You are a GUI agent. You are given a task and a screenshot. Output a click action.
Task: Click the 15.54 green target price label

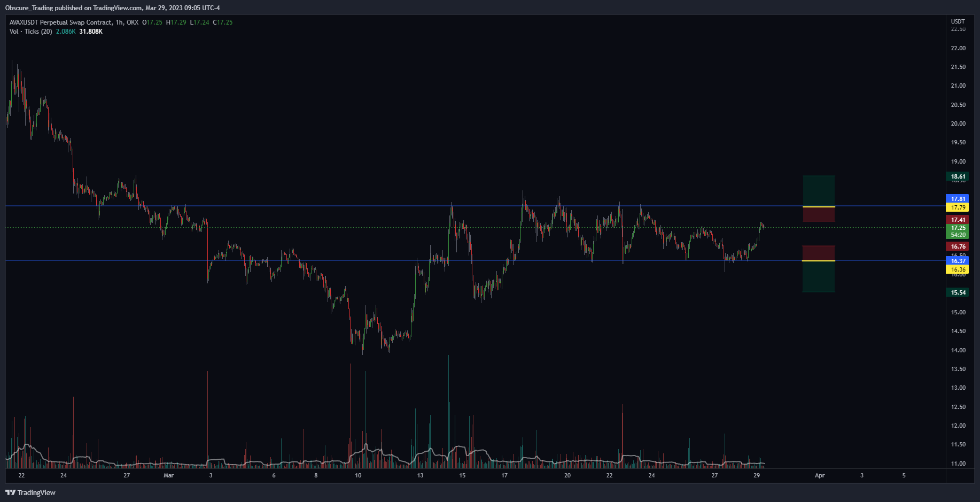pos(958,292)
